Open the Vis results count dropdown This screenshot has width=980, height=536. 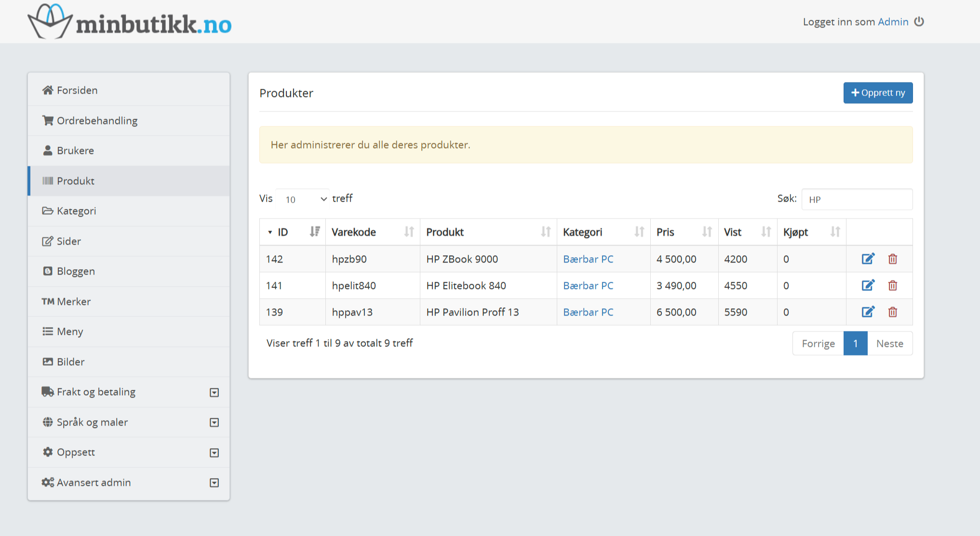[303, 199]
